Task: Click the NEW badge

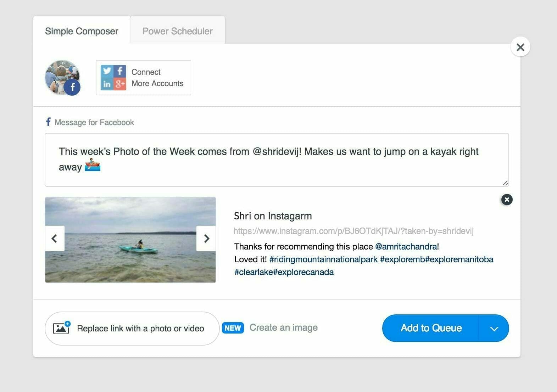Action: coord(233,328)
